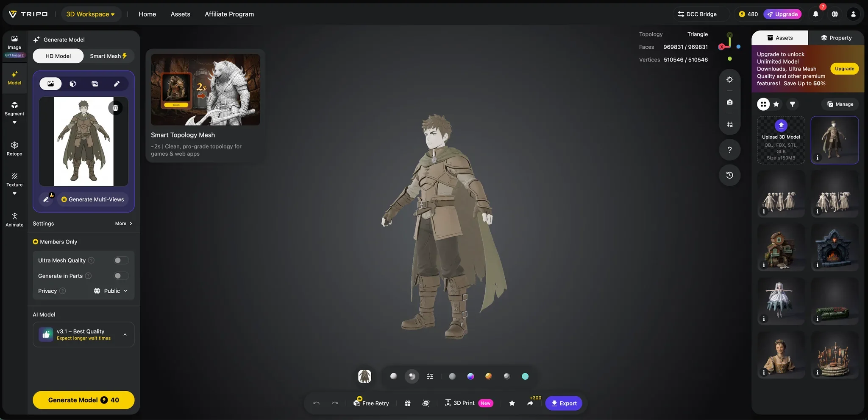Open the Privacy Public dropdown
The width and height of the screenshot is (868, 420).
click(111, 291)
